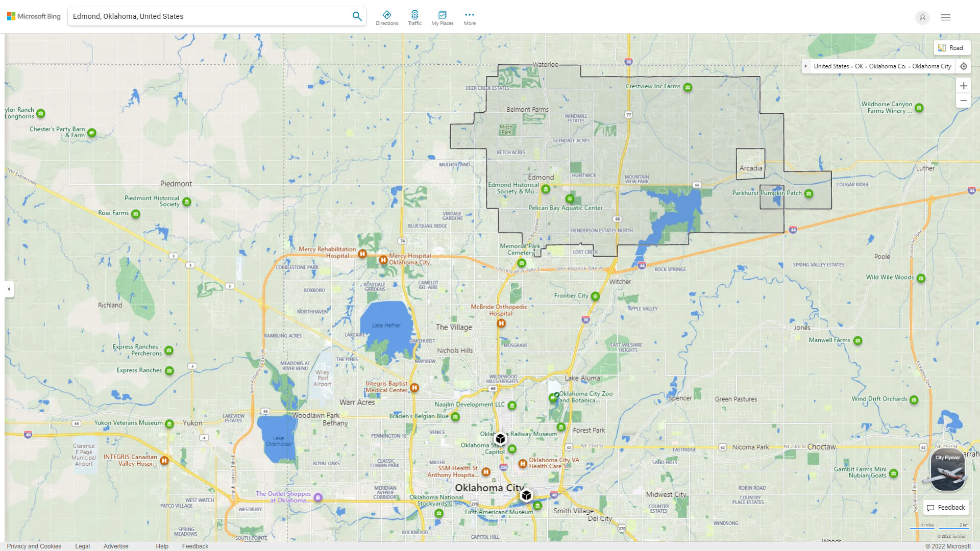Expand the United States location expander
This screenshot has width=980, height=551.
pos(806,66)
